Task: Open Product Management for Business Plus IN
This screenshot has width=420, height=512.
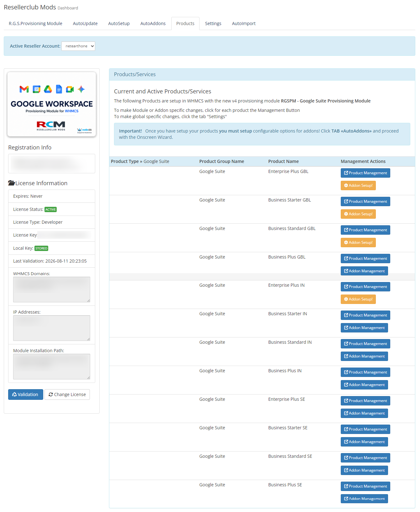Action: click(366, 372)
